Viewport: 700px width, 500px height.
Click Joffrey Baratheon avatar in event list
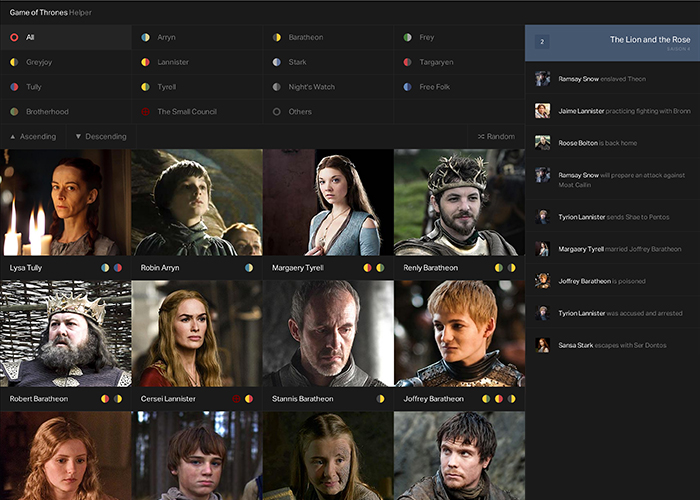click(542, 281)
